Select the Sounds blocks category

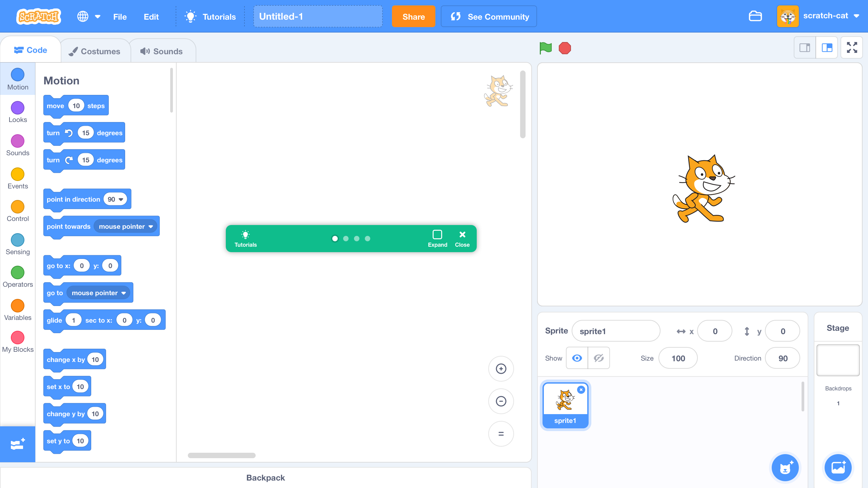(x=17, y=144)
